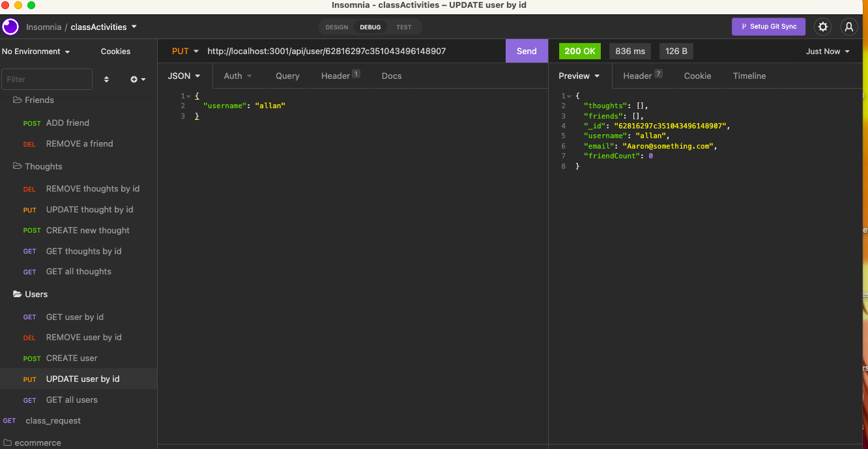The image size is (868, 449).
Task: Open the Cookies manager
Action: [x=115, y=51]
